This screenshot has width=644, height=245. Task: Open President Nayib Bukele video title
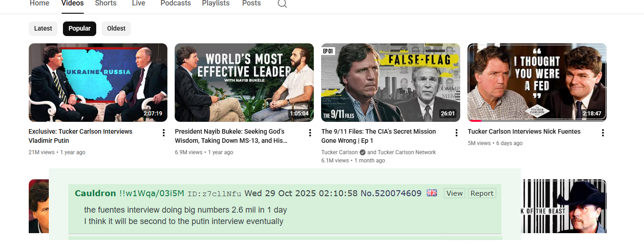click(x=231, y=136)
